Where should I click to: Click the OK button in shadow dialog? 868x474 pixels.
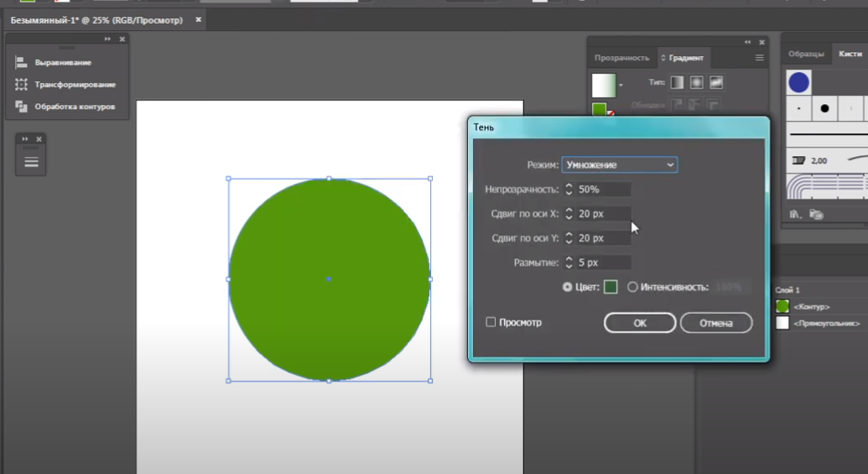coord(639,323)
